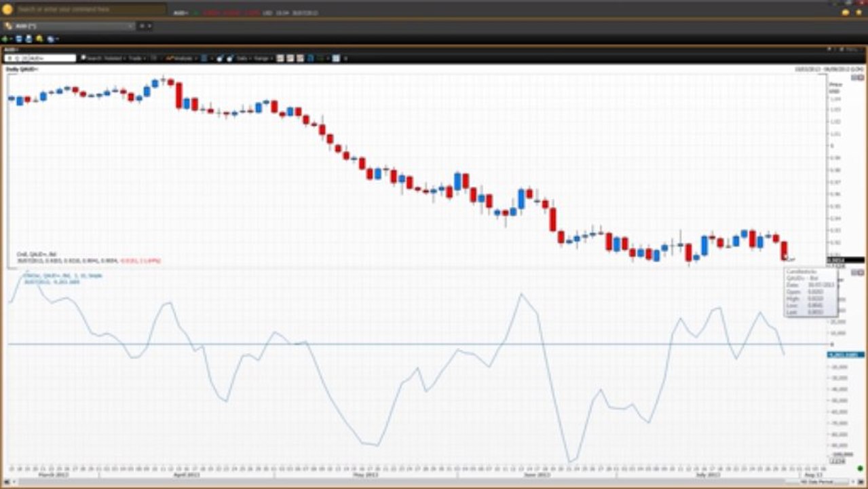Image resolution: width=868 pixels, height=489 pixels.
Task: Click the icon right of All Data Period
Action: (853, 482)
